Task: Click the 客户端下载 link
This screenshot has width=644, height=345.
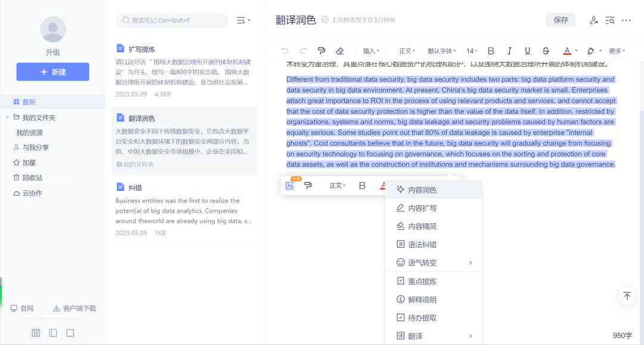Action: tap(75, 309)
